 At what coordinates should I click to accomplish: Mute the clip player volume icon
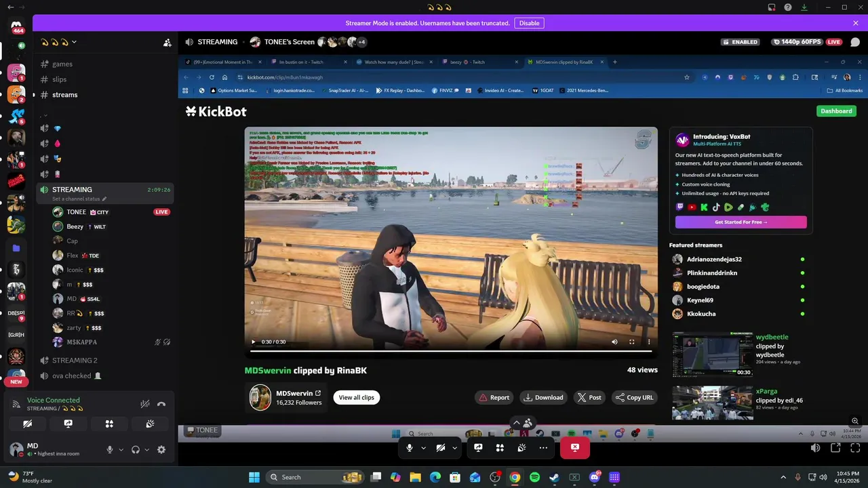pos(614,342)
